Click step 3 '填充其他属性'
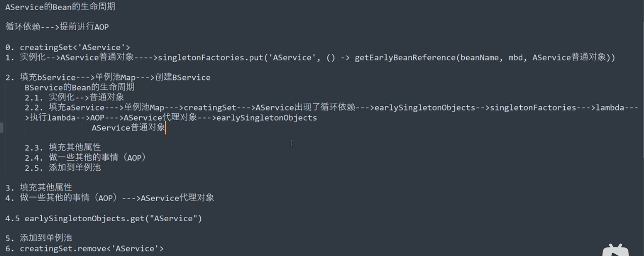The height and width of the screenshot is (256, 644). [46, 188]
